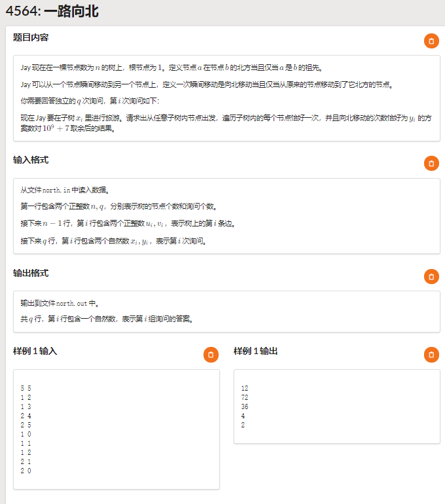Click the line starting 接下来 q 行
The image size is (445, 504).
114,241
